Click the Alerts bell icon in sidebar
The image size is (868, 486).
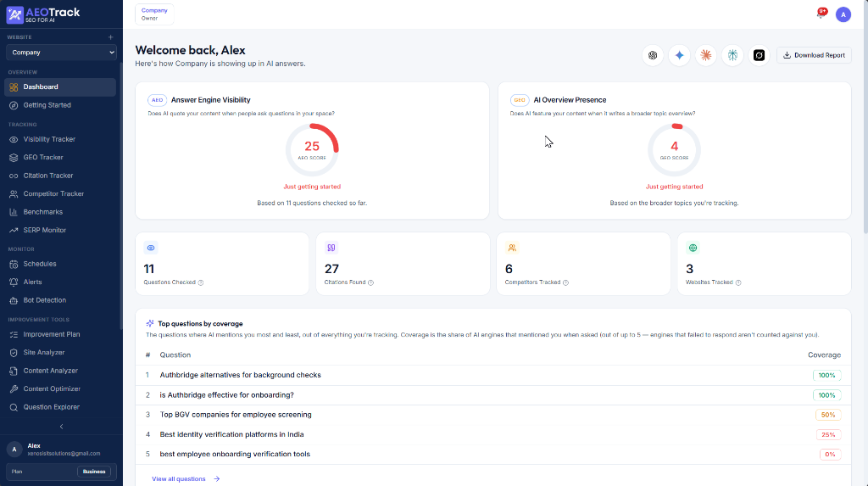(x=14, y=282)
